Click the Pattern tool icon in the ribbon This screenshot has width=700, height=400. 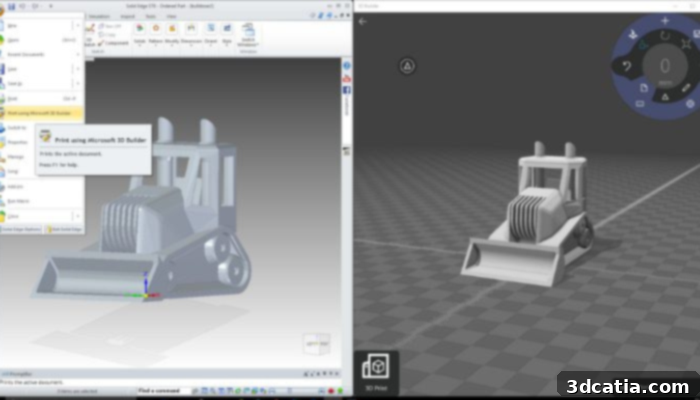point(156,28)
